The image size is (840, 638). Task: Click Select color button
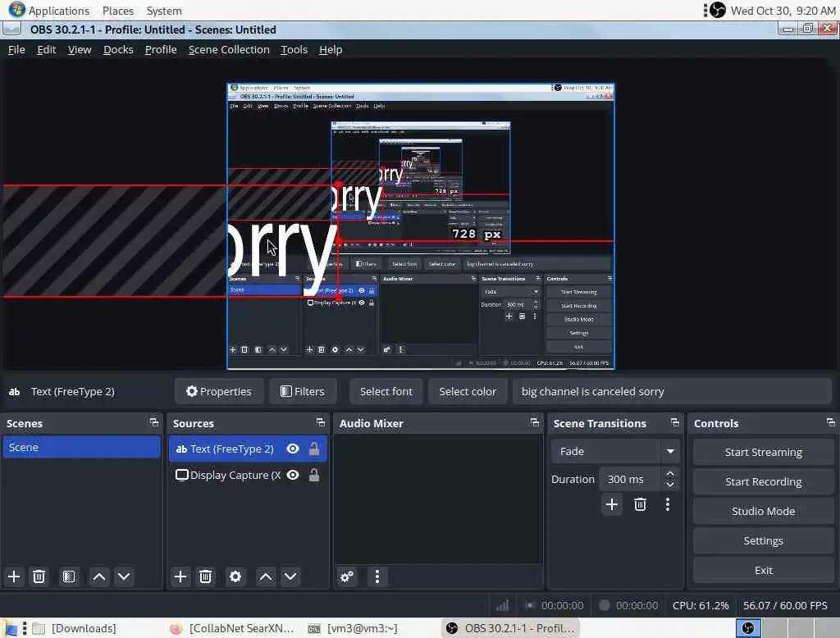coord(468,392)
